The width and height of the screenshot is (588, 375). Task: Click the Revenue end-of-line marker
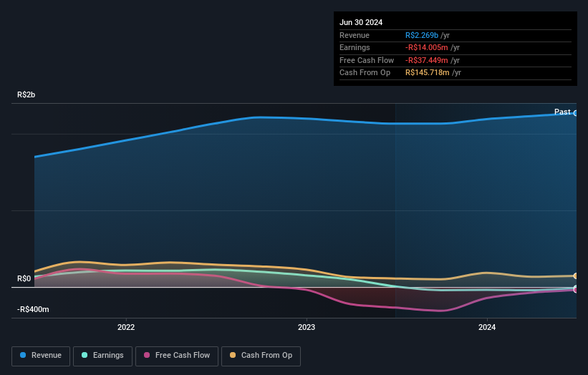coord(576,113)
